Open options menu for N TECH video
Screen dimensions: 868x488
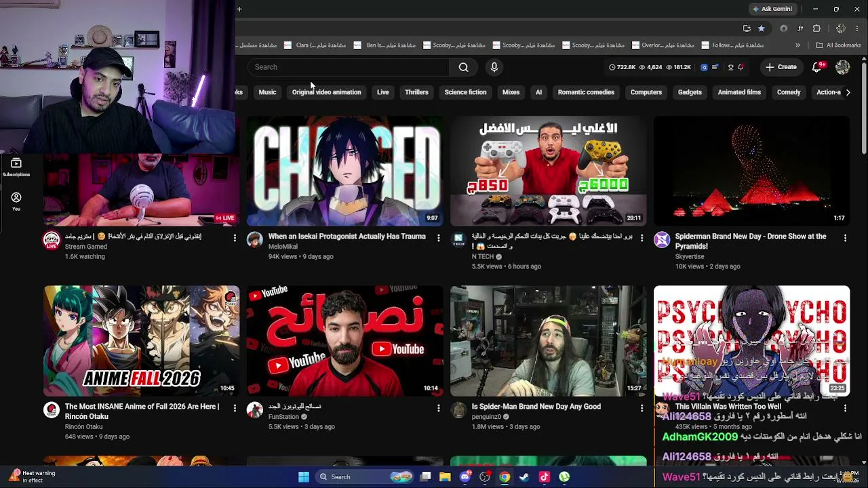click(642, 238)
